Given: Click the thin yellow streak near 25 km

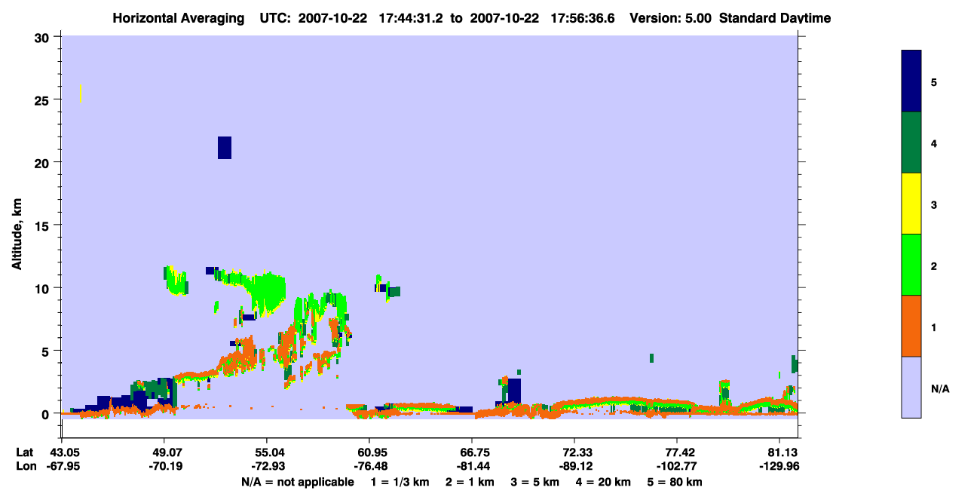Looking at the screenshot, I should [x=81, y=94].
